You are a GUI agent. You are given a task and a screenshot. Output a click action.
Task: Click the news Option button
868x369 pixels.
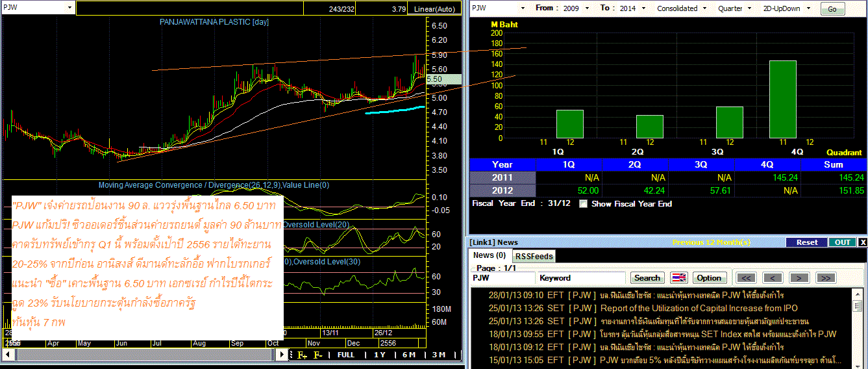(x=709, y=278)
